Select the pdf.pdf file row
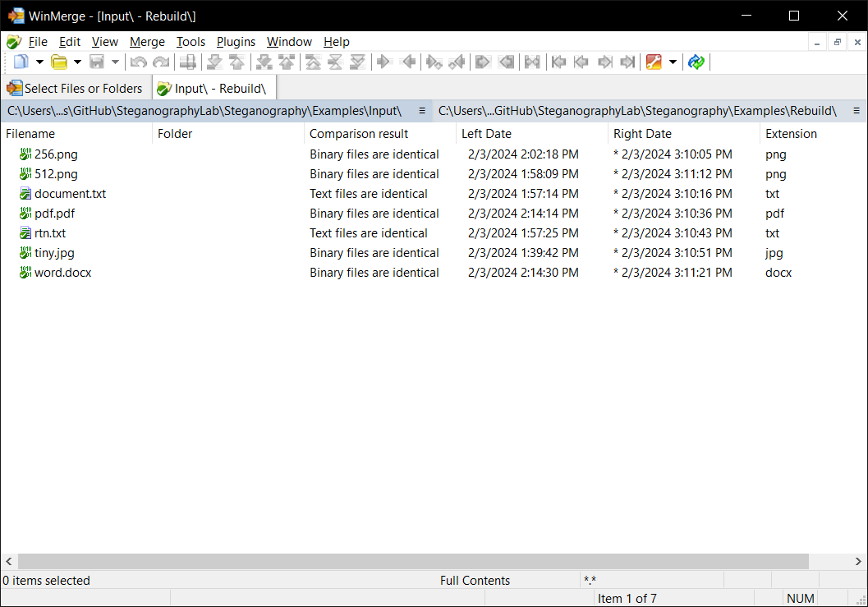Screen dimensions: 868x607 coord(434,214)
